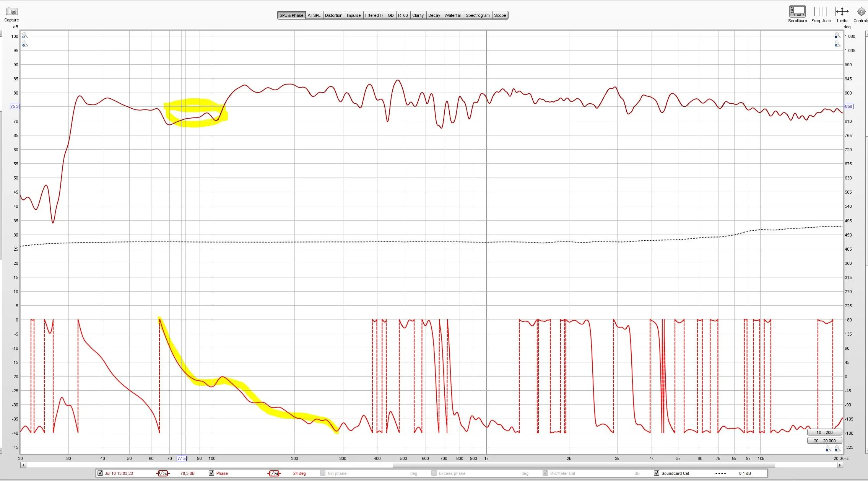This screenshot has width=868, height=481.
Task: Open the Distortion tab
Action: click(333, 15)
